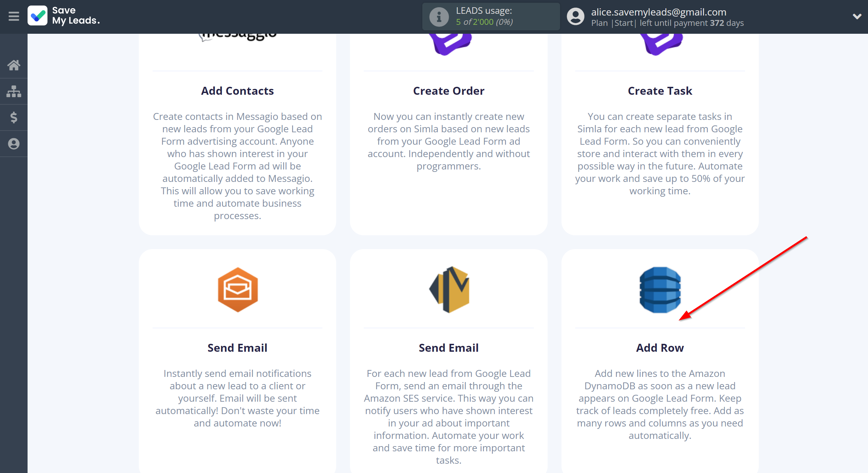Click the Amazon DynamoDB description text
The height and width of the screenshot is (473, 868).
pyautogui.click(x=660, y=404)
